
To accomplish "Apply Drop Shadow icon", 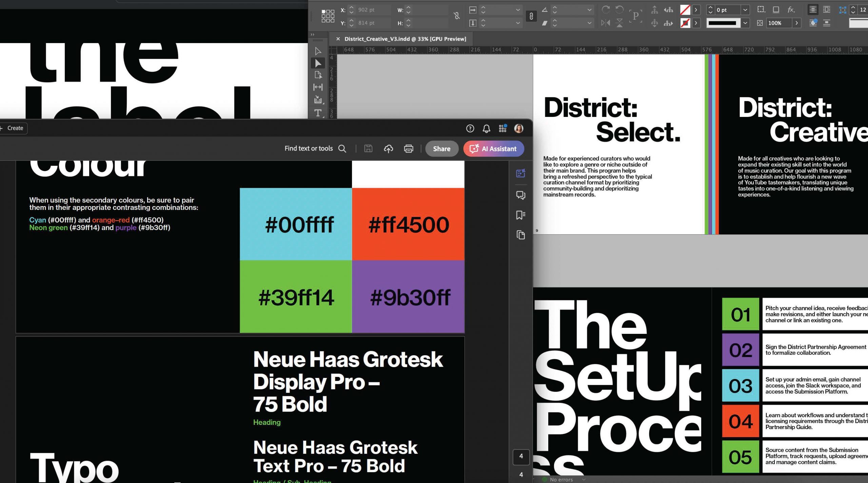I will 776,9.
